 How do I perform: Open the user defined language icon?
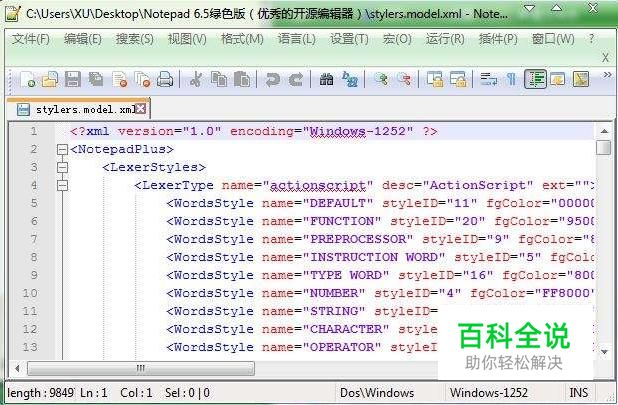point(558,79)
